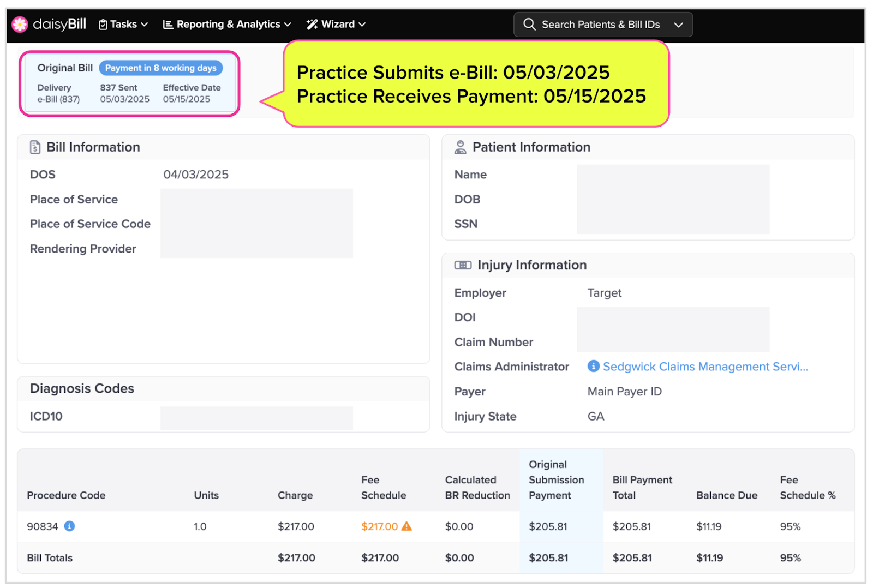Viewport: 873px width, 588px height.
Task: Click the Tasks clipboard icon
Action: coord(103,25)
